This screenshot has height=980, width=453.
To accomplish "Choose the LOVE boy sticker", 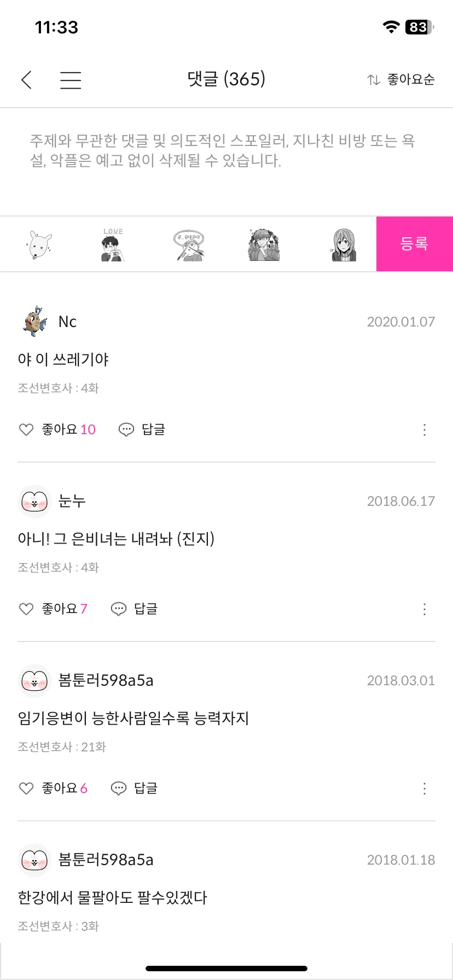I will [113, 244].
